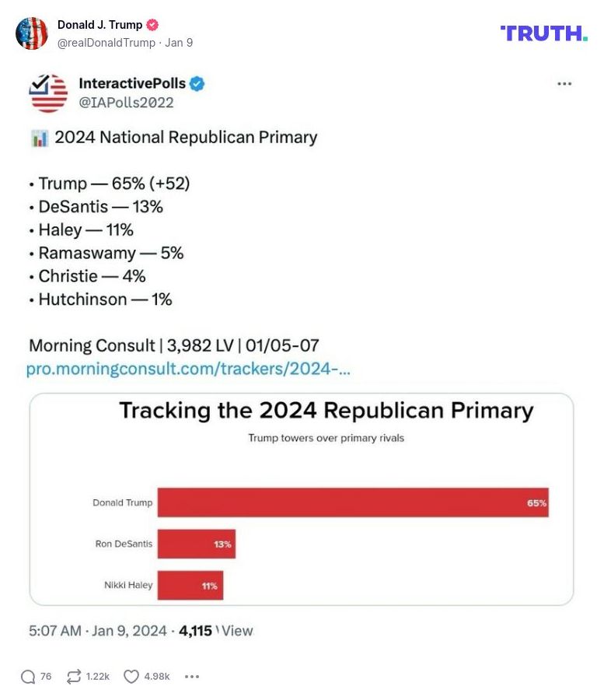Open the InteractivePolls profile avatar

pos(47,93)
